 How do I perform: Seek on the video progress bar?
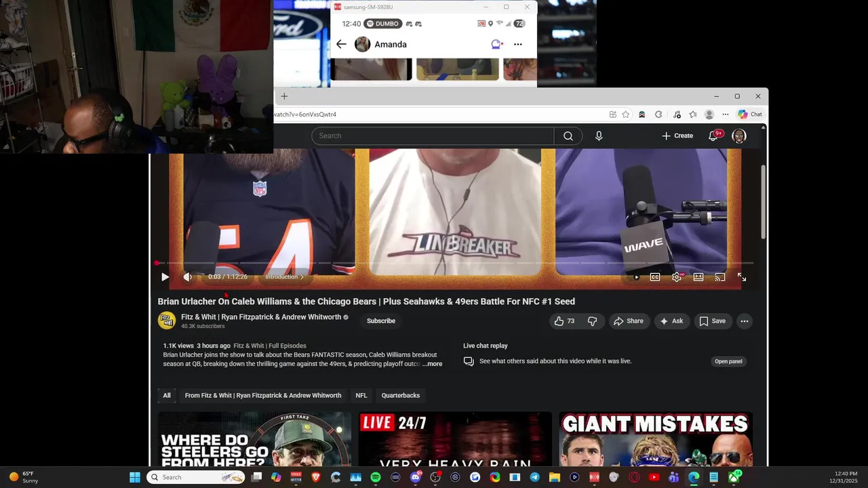pos(455,263)
